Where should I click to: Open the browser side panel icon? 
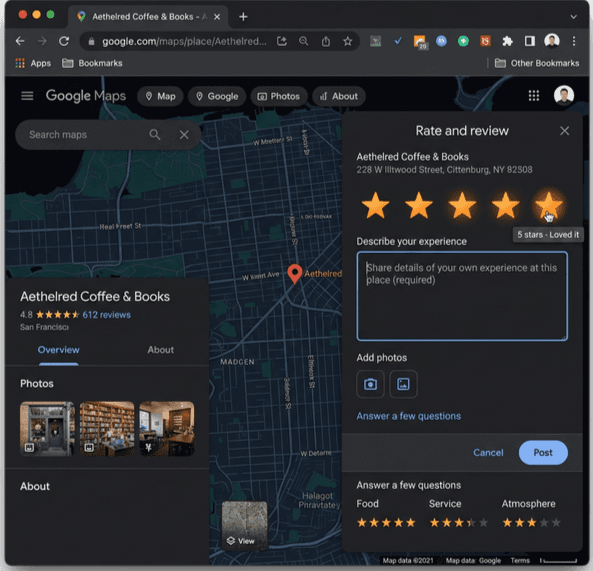coord(529,41)
